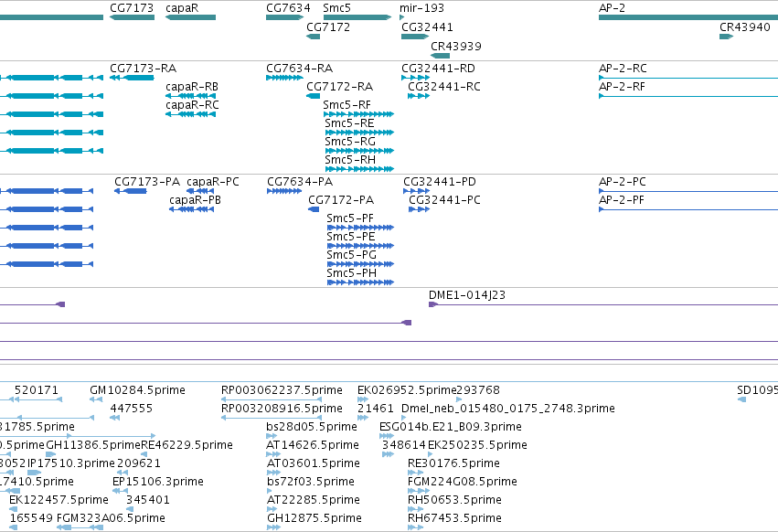Click the CG7173-PA protein label
The image size is (778, 532).
tap(147, 182)
